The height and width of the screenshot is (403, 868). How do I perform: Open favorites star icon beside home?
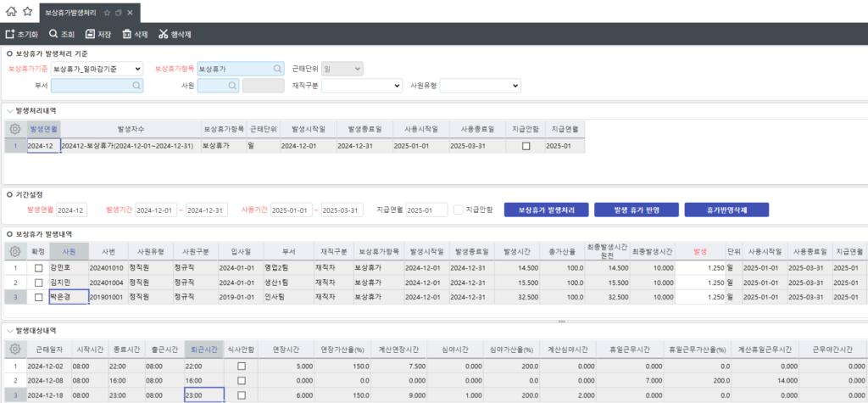click(27, 12)
